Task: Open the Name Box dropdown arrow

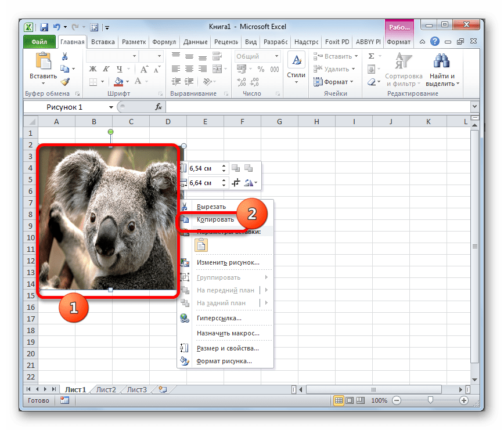Action: 111,107
